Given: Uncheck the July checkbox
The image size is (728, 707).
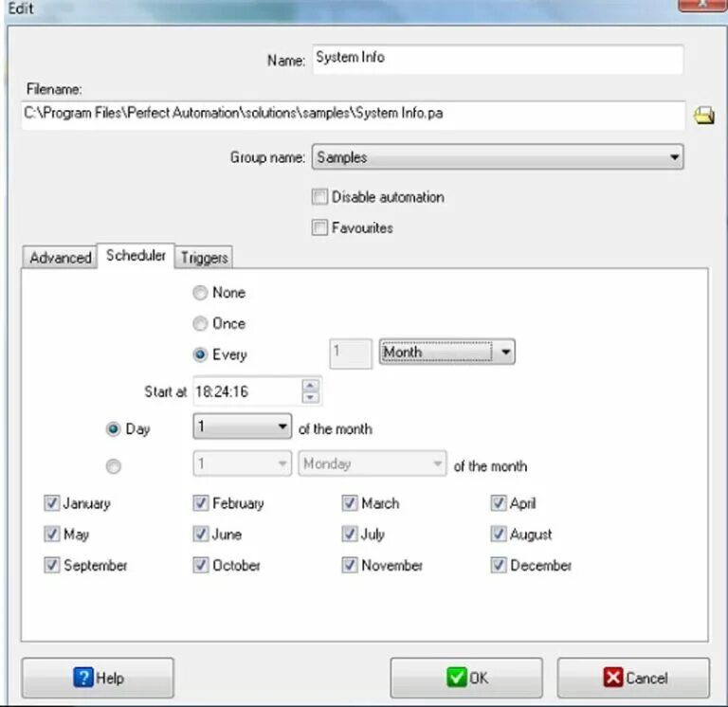Looking at the screenshot, I should pos(349,535).
